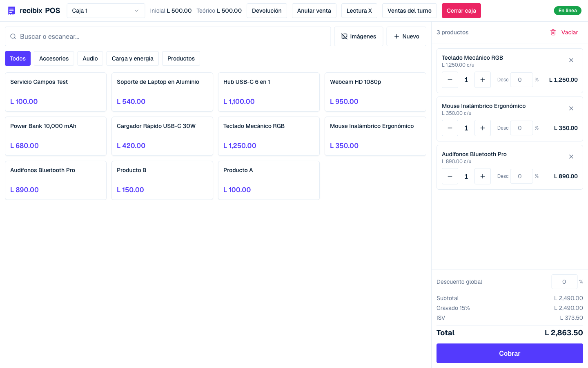Select the Audio category tab
The image size is (588, 368).
coord(90,58)
